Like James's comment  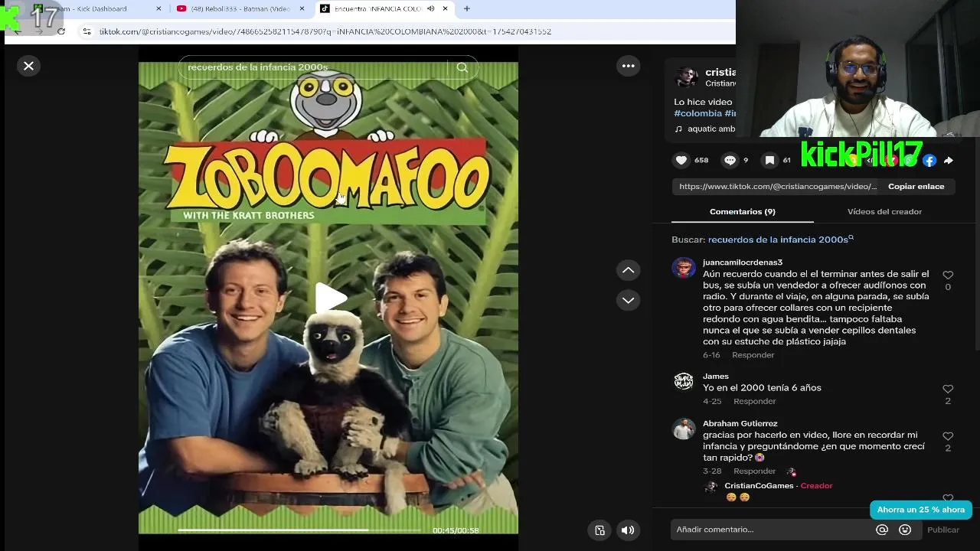(948, 390)
